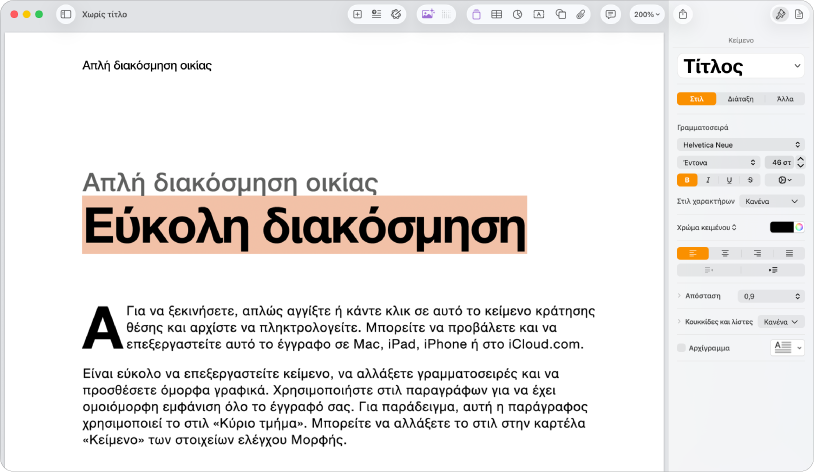814x473 pixels.
Task: Click the header text Απλή διακόσμηση οικίας
Action: 147,65
